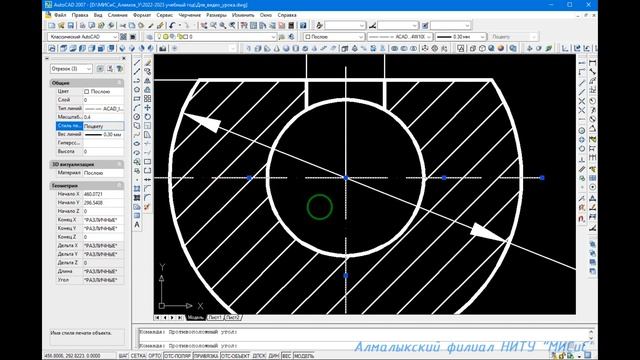The image size is (640, 360).
Task: Select the Multiline Text tool (A)
Action: 137,224
